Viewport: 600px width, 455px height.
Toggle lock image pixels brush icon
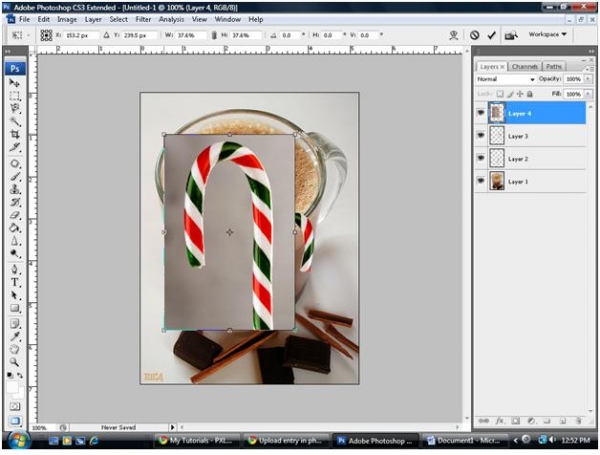(x=510, y=94)
